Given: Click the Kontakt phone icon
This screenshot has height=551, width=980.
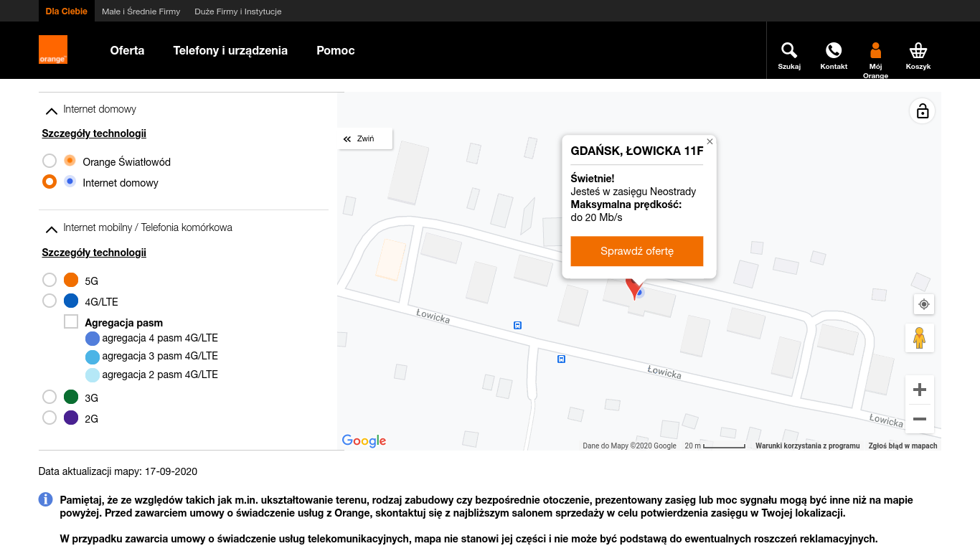Looking at the screenshot, I should click(x=833, y=50).
